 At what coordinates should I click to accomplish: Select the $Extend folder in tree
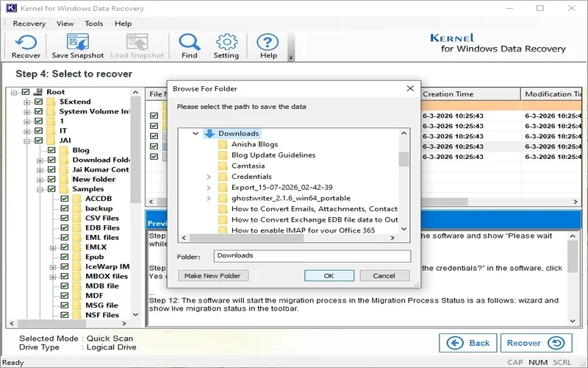coord(75,102)
